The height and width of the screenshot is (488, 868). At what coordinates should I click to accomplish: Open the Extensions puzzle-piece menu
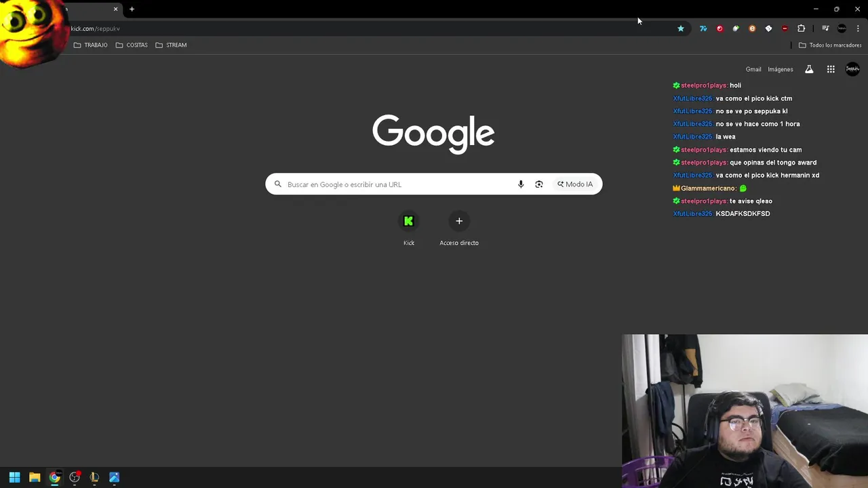coord(801,28)
